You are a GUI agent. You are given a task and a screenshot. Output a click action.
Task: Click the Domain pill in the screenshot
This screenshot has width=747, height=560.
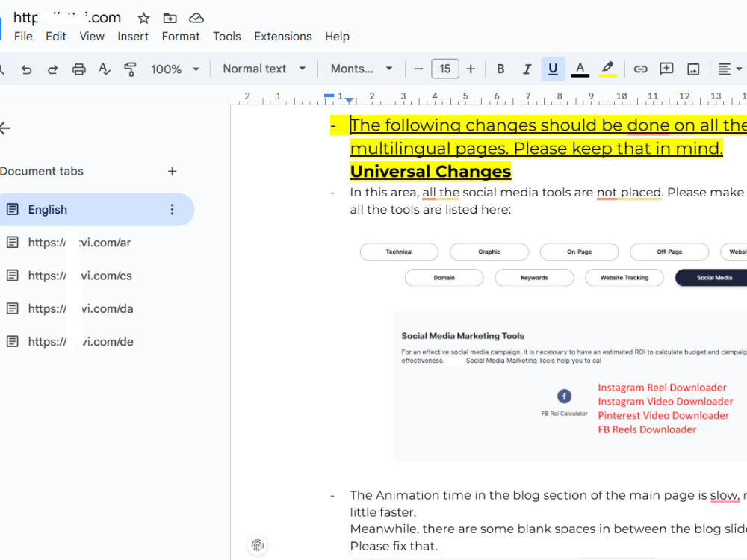[444, 278]
